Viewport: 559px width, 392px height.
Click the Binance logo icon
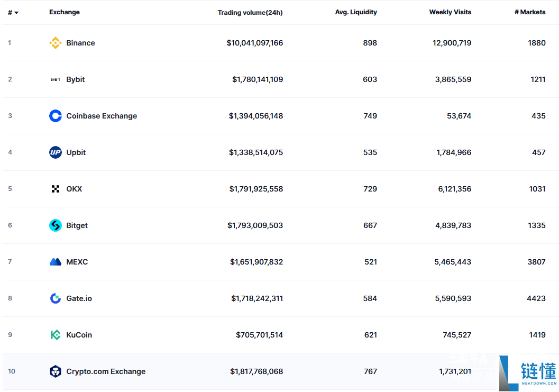click(55, 43)
